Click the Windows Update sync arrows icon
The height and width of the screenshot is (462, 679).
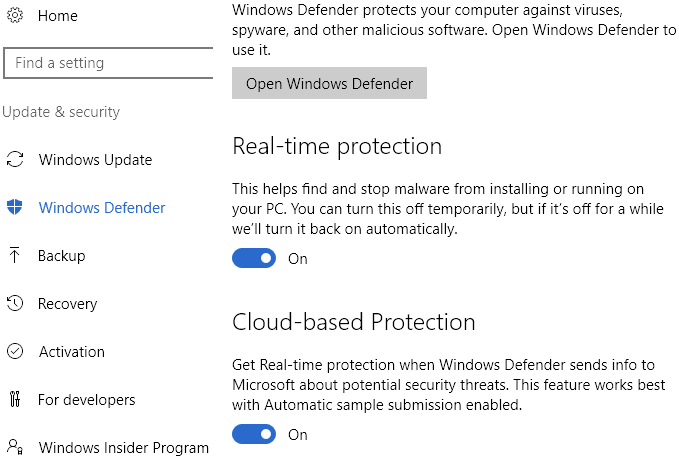pos(14,160)
